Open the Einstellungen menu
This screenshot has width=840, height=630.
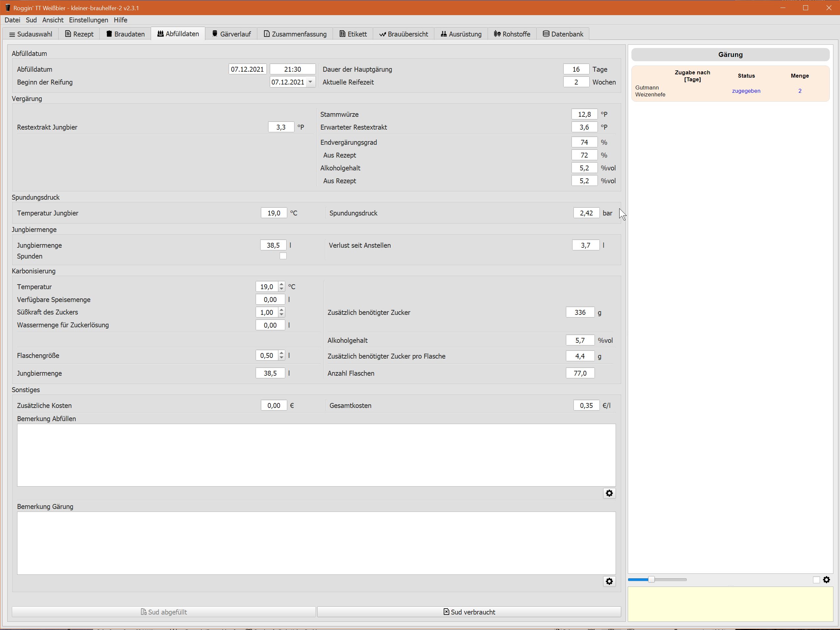click(89, 20)
